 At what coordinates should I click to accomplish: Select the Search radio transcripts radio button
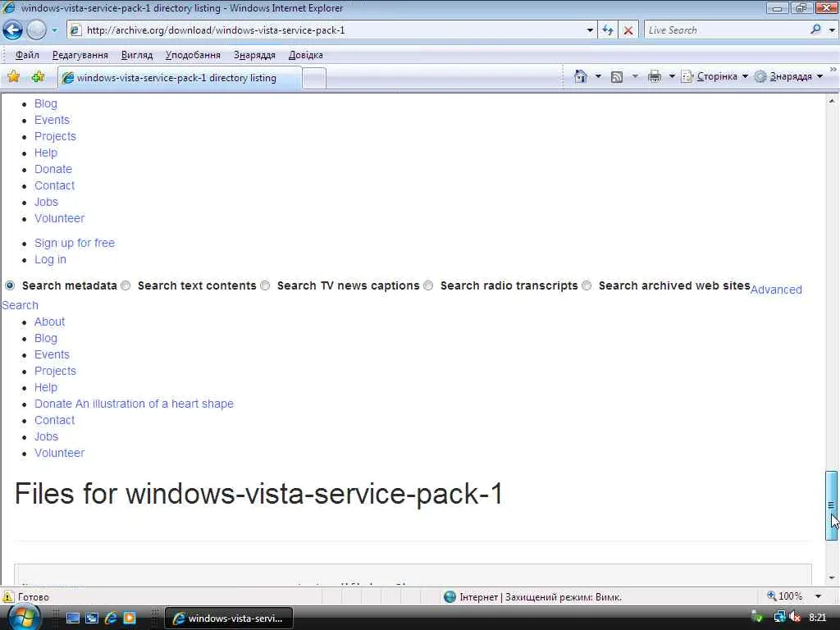(428, 285)
